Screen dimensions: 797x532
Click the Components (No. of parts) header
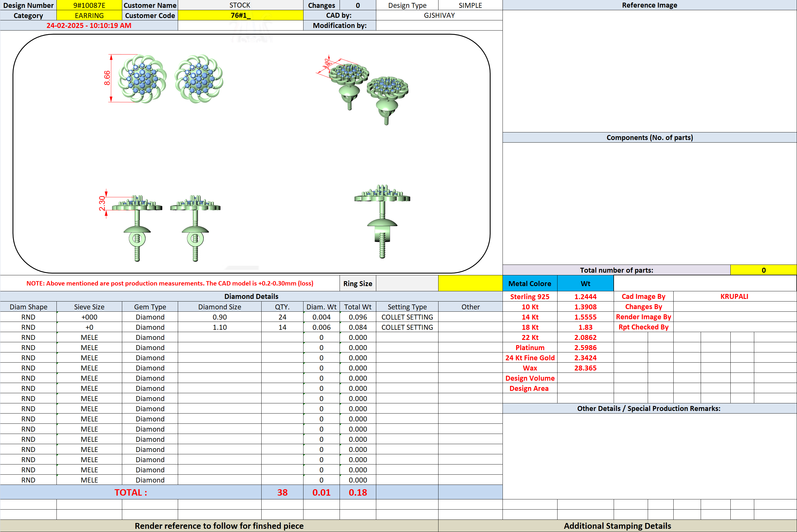(649, 137)
